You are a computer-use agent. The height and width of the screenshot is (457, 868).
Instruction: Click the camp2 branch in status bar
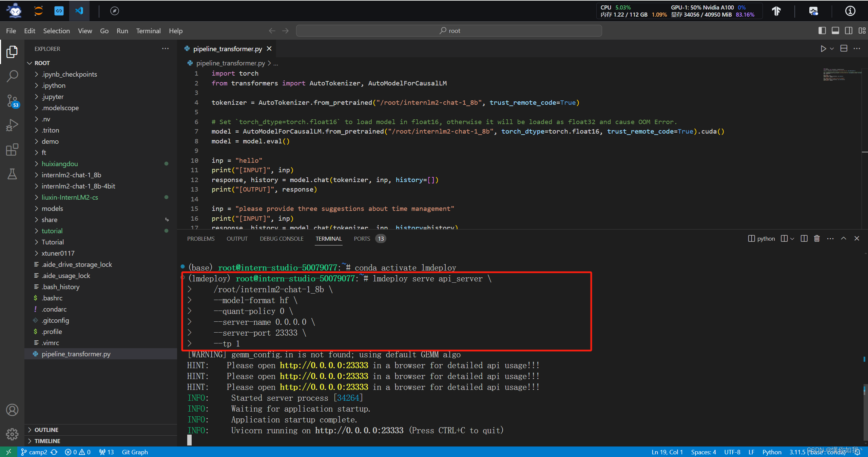[x=34, y=452]
